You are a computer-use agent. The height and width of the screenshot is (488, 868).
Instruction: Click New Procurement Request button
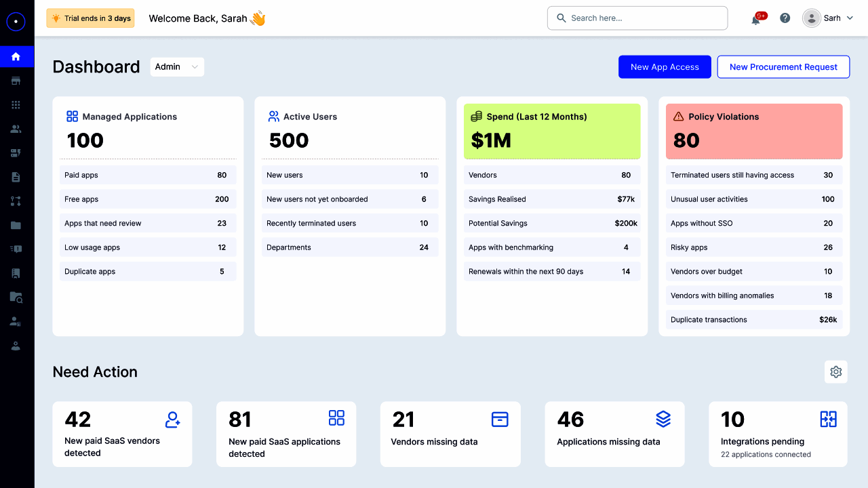click(x=783, y=66)
